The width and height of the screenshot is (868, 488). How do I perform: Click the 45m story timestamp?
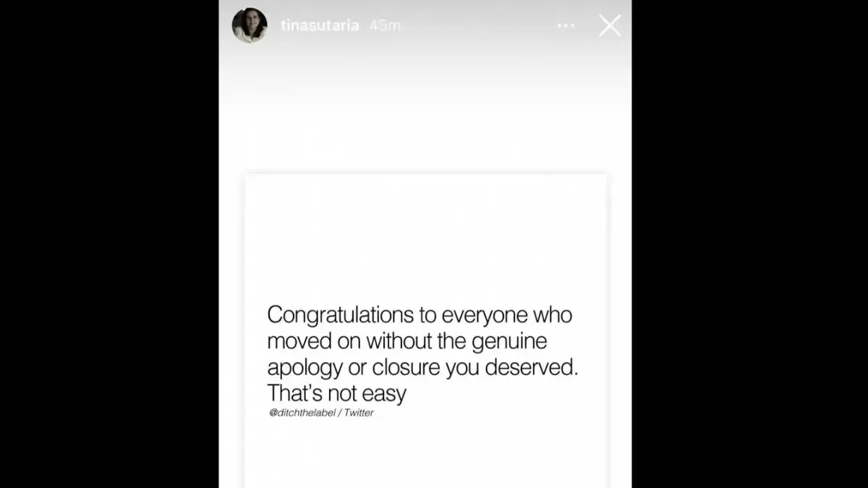[x=385, y=26]
